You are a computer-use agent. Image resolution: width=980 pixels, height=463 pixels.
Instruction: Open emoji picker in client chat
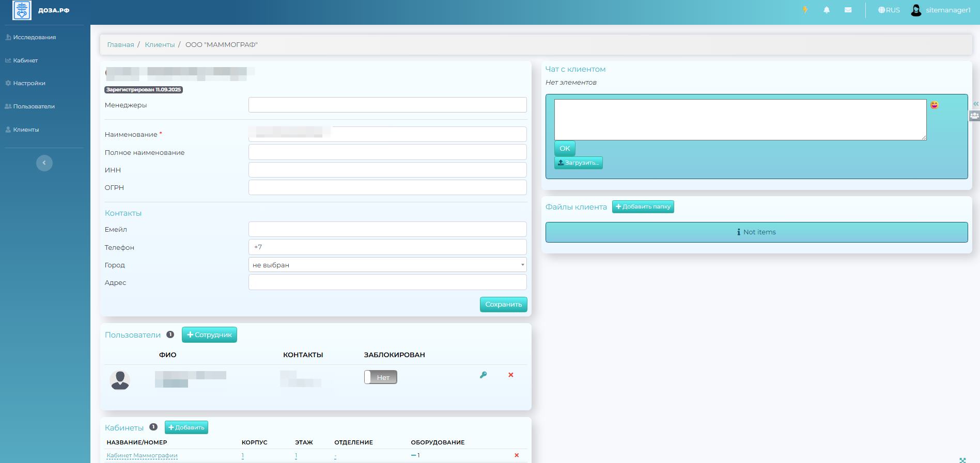coord(934,105)
